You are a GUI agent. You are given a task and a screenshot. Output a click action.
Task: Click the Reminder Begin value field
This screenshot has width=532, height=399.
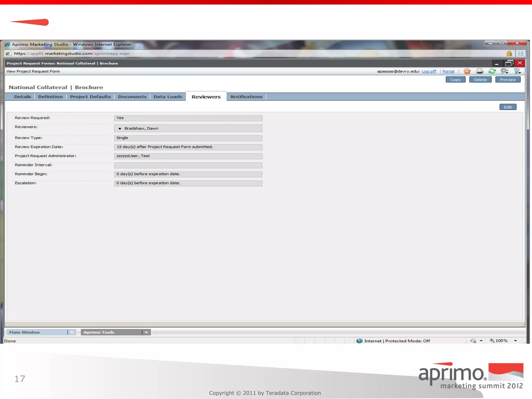click(x=188, y=174)
